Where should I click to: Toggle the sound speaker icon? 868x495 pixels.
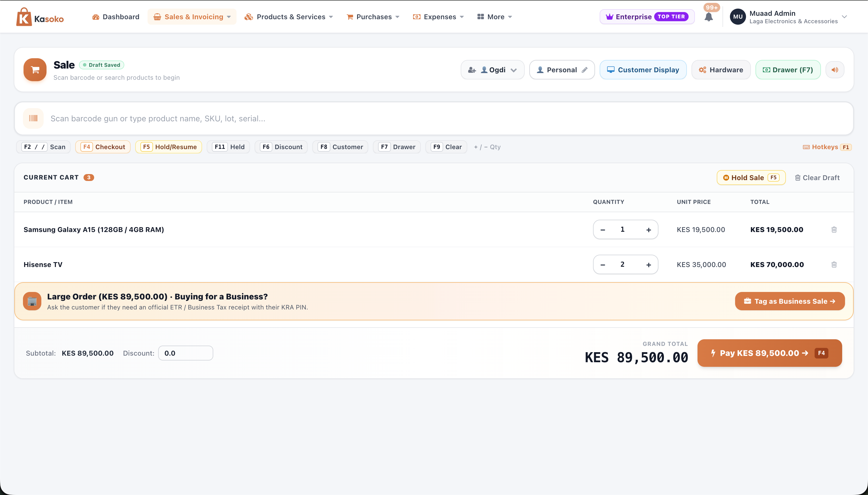tap(835, 70)
